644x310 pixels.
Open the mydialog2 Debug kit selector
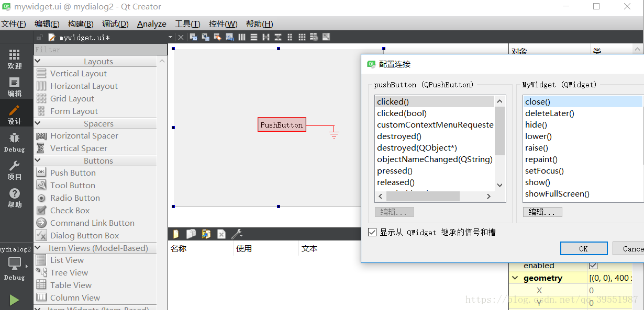pyautogui.click(x=15, y=263)
